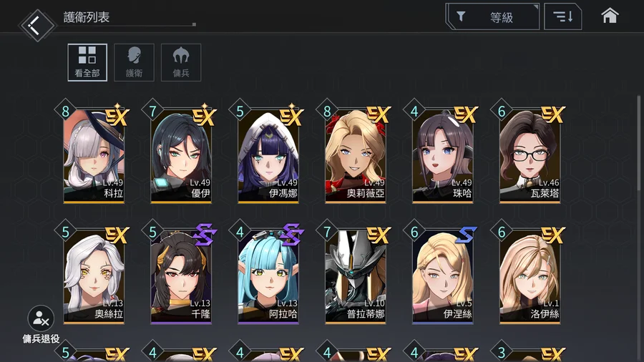Screen dimensions: 644x362
Task: Open the 伊馮娜 hooded character card
Action: point(268,156)
